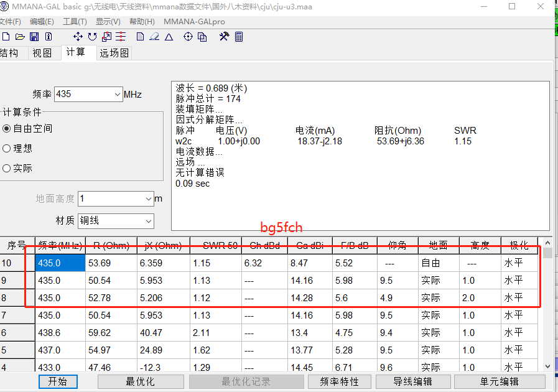Open the calculator icon
558x392 pixels.
click(238, 37)
